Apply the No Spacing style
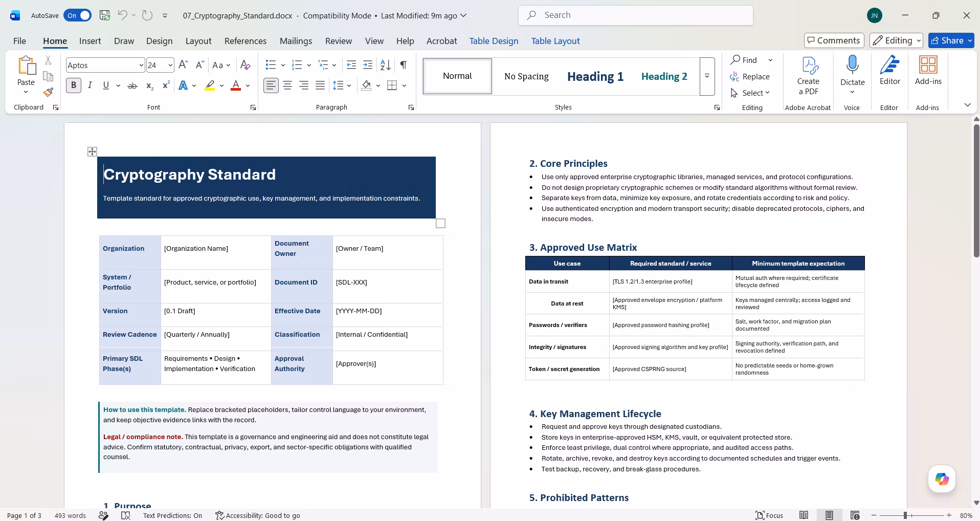The image size is (980, 521). tap(526, 76)
